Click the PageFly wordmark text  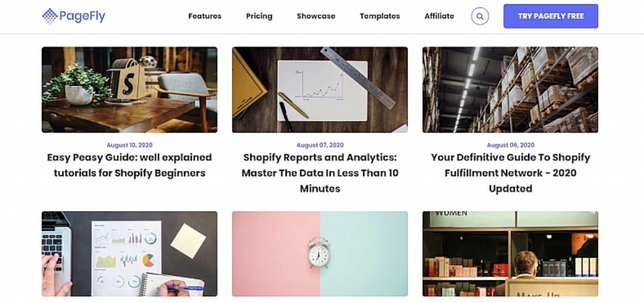(x=83, y=16)
